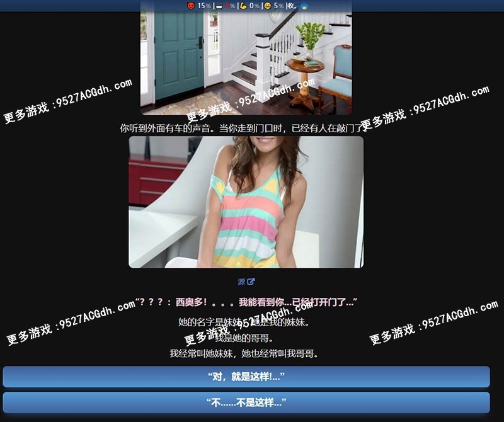Click the yellow smiley face icon
The image size is (504, 422).
268,6
